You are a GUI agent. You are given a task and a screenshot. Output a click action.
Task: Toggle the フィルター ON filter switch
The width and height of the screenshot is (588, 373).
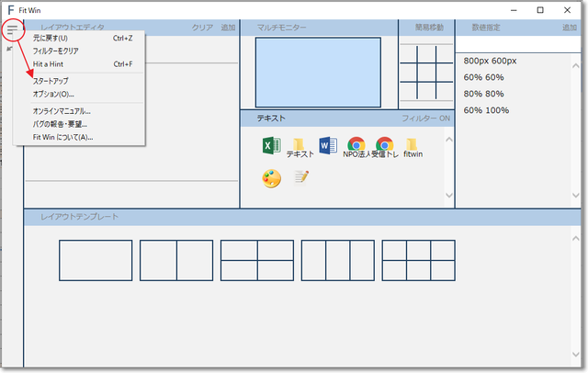click(x=425, y=119)
